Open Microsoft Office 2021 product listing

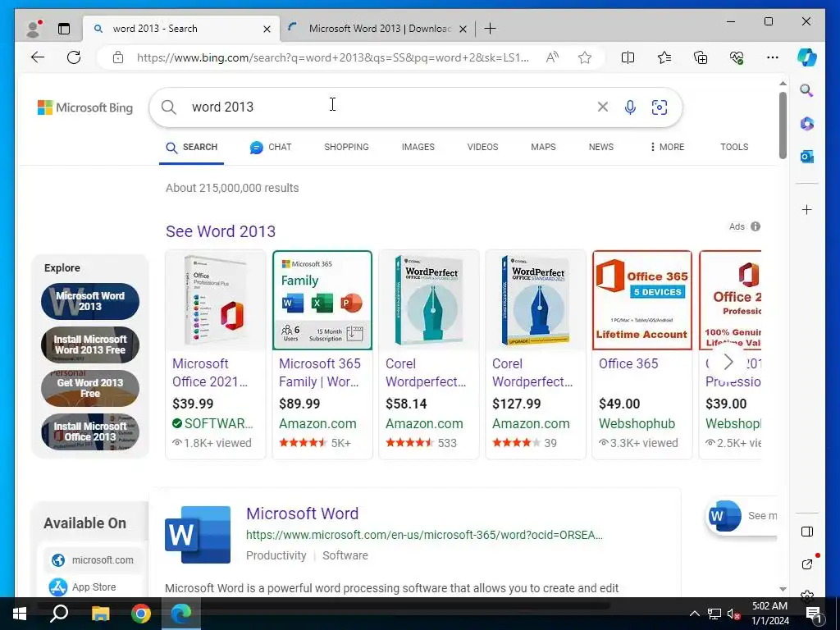216,354
